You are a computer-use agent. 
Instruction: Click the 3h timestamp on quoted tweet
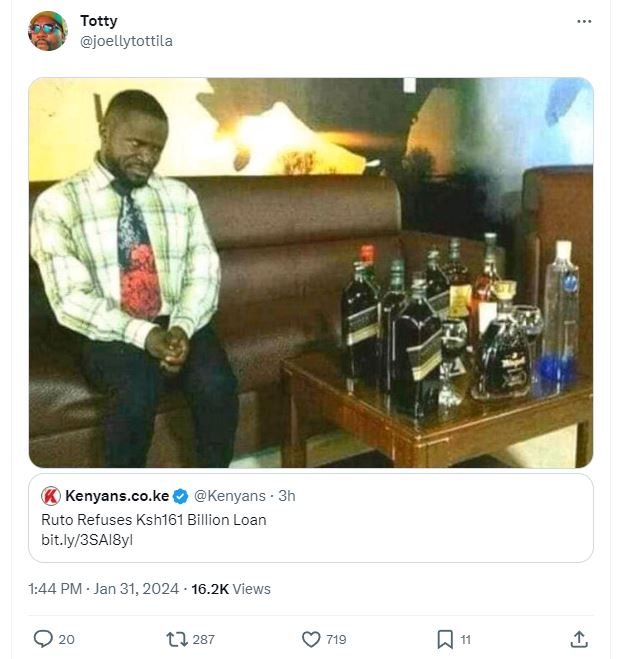287,496
